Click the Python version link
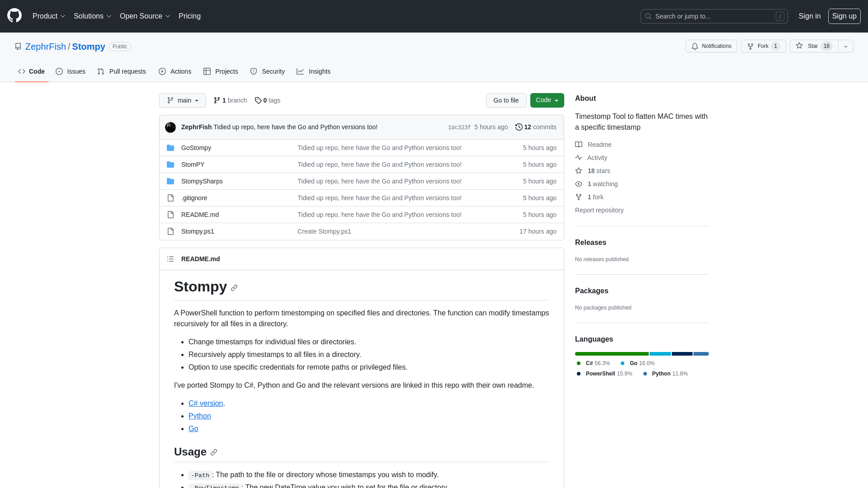The width and height of the screenshot is (868, 488). point(199,416)
